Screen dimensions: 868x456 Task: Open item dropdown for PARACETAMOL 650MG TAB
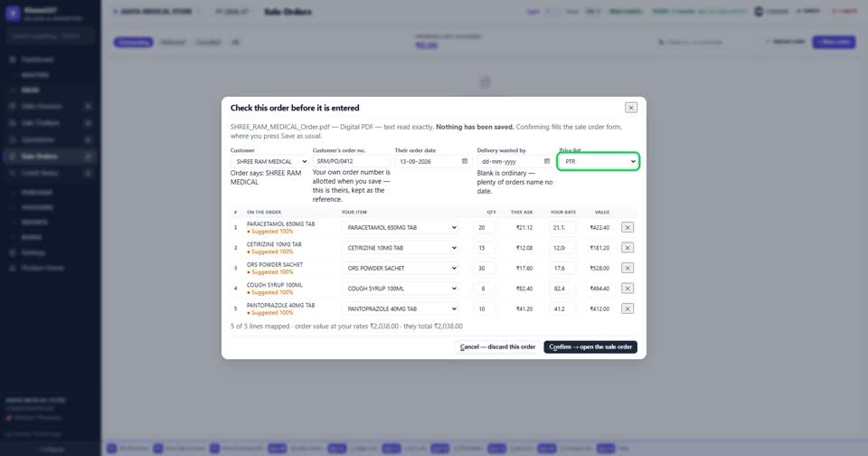click(401, 227)
